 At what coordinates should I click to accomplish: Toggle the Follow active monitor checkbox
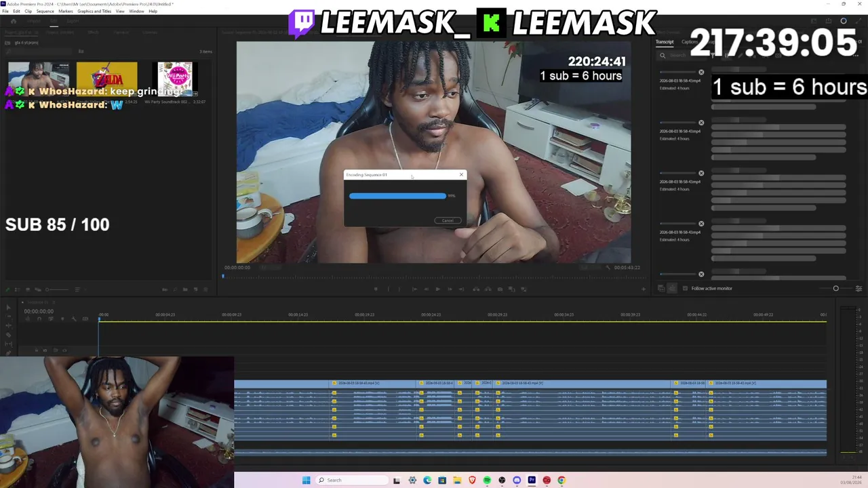click(x=685, y=289)
